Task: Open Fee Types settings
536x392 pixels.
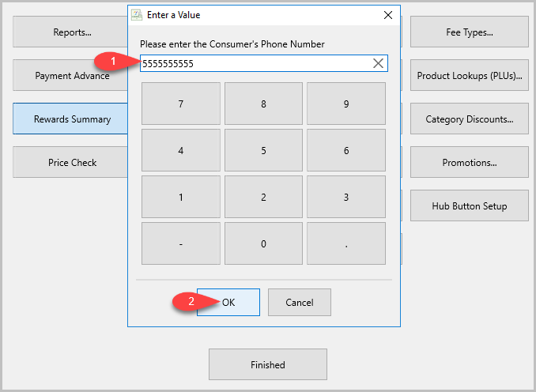Action: click(x=470, y=32)
